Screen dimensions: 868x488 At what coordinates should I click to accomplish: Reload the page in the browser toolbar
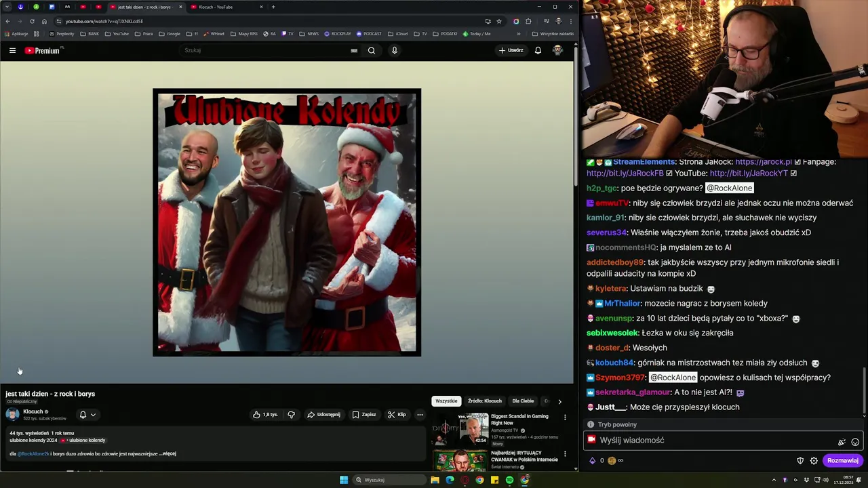click(32, 21)
